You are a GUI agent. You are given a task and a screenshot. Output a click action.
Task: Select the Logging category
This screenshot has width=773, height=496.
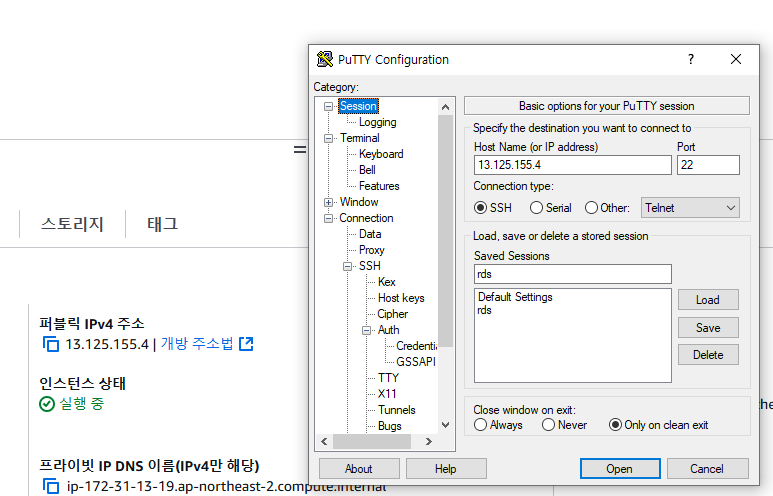378,122
